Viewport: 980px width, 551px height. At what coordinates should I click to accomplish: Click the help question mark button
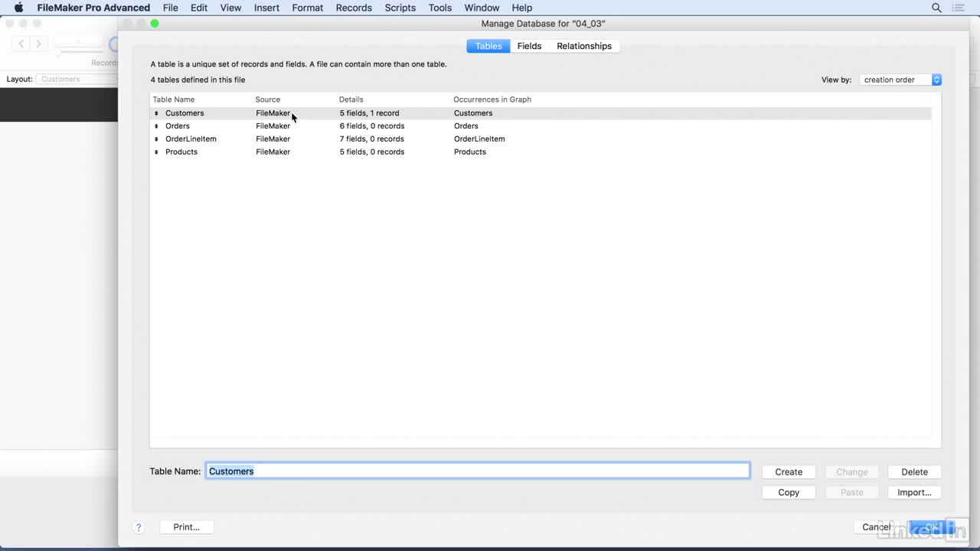pyautogui.click(x=139, y=527)
